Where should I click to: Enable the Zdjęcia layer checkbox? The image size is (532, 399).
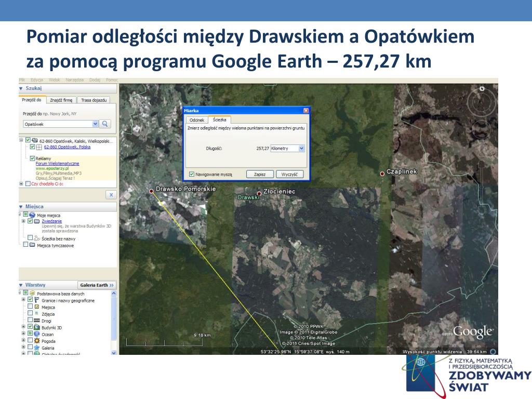(30, 313)
